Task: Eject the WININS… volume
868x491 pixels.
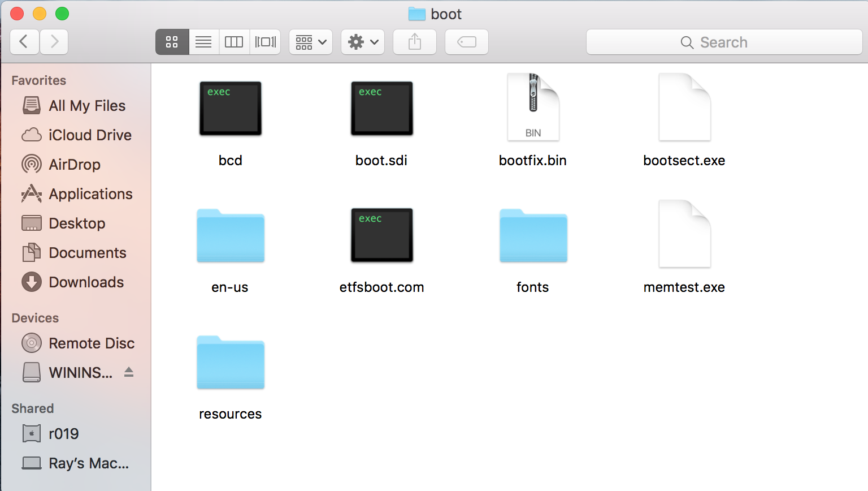Action: coord(129,372)
